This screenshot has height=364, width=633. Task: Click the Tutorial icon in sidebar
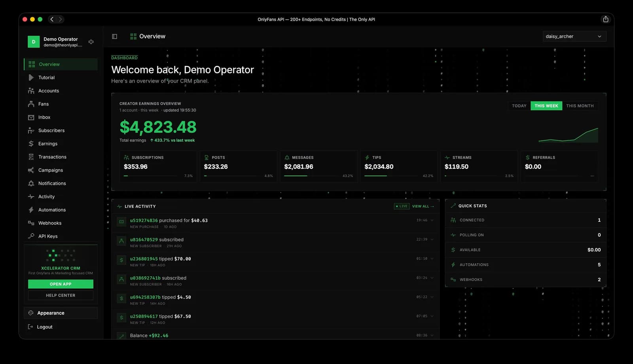click(31, 77)
